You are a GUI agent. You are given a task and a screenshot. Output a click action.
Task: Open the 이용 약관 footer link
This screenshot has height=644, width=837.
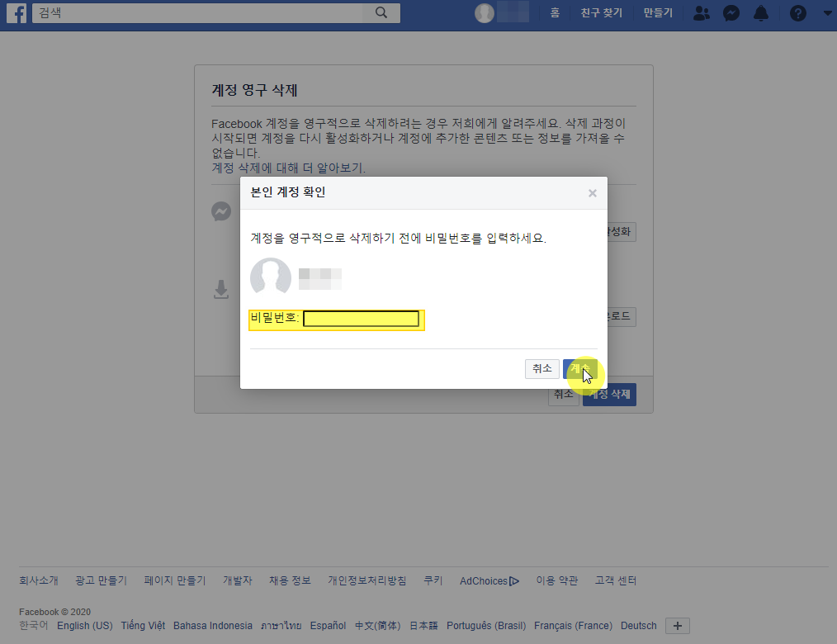pos(556,580)
